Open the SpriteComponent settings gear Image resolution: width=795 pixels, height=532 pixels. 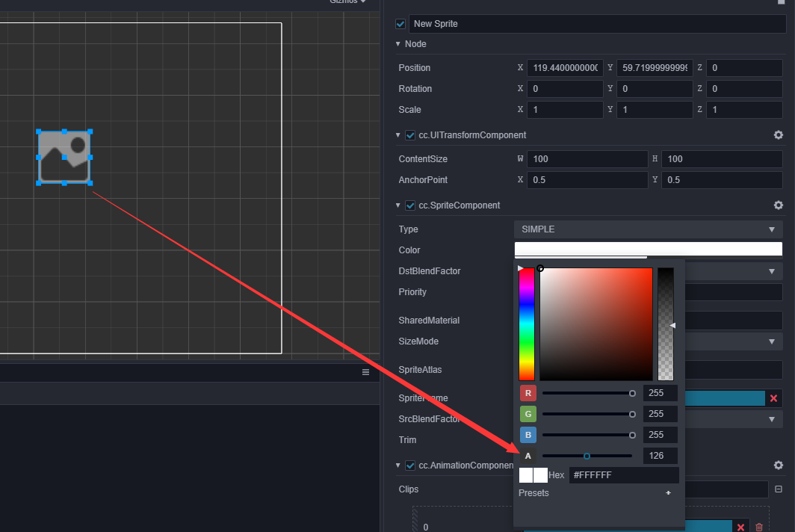tap(779, 205)
